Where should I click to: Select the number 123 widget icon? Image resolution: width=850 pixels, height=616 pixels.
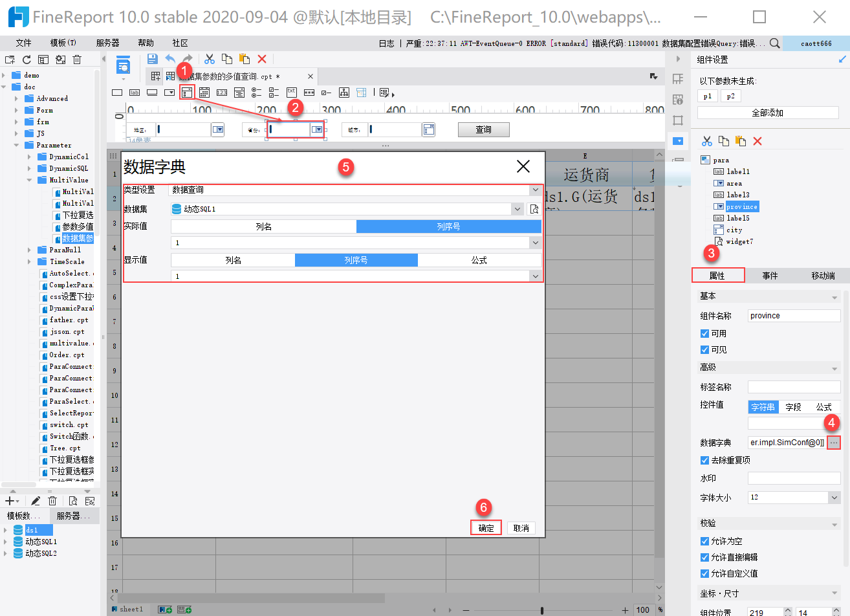[222, 93]
